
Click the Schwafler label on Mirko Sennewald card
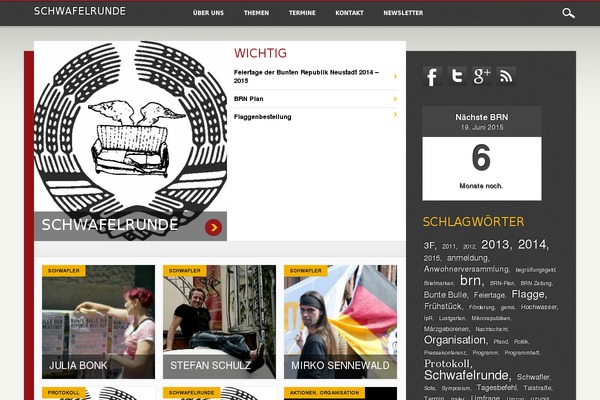tap(305, 271)
